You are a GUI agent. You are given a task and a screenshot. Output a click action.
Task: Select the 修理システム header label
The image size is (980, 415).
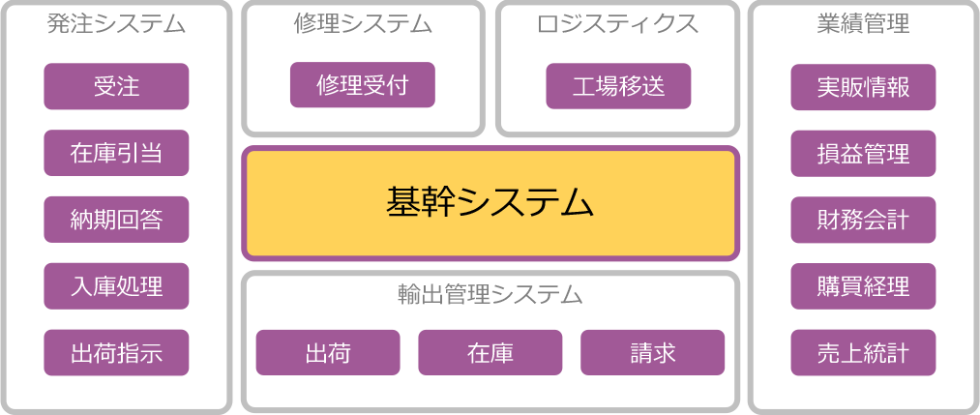click(363, 25)
